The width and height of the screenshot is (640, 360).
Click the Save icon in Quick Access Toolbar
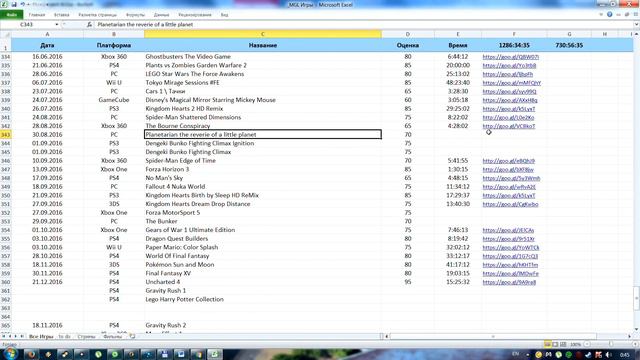click(14, 4)
